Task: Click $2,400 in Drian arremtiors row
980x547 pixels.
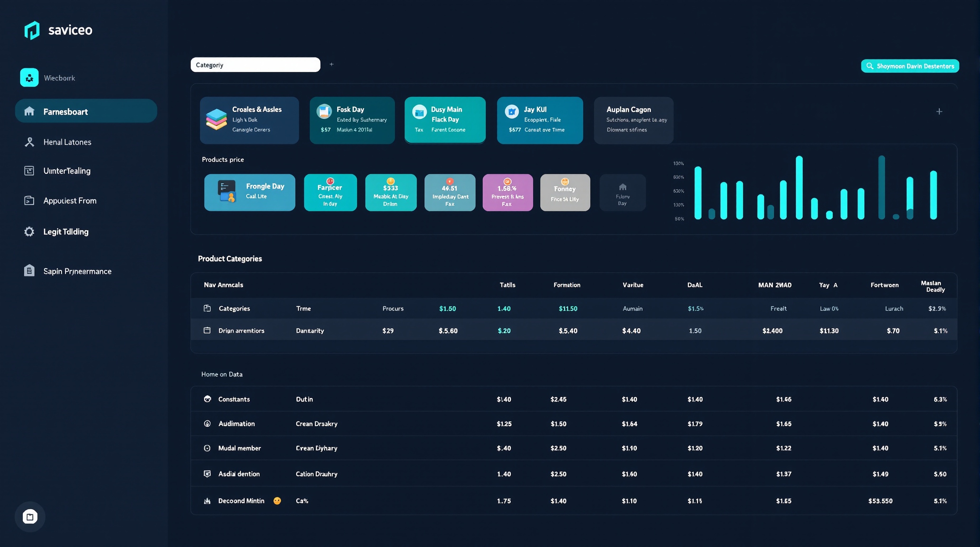Action: pos(772,330)
